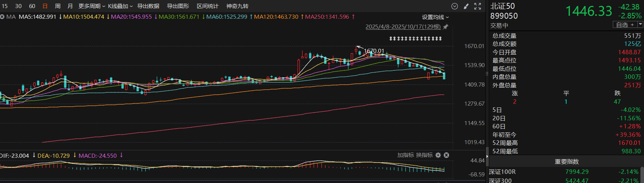
Task: Open 区间统计 range statistics
Action: click(x=208, y=6)
